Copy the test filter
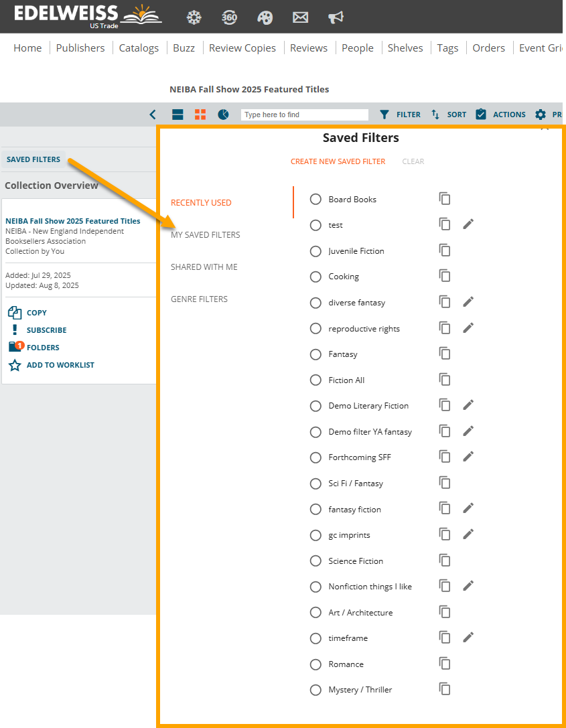The height and width of the screenshot is (728, 566). pyautogui.click(x=445, y=225)
